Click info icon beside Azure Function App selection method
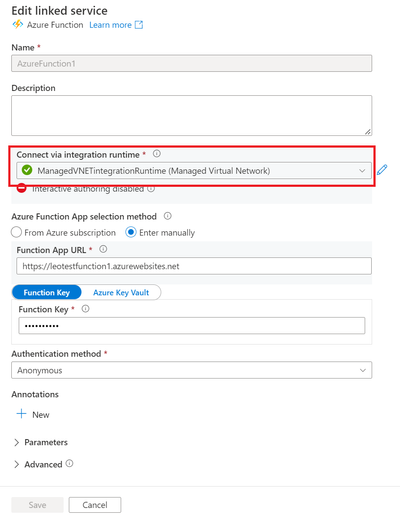This screenshot has width=400, height=517. pos(168,216)
